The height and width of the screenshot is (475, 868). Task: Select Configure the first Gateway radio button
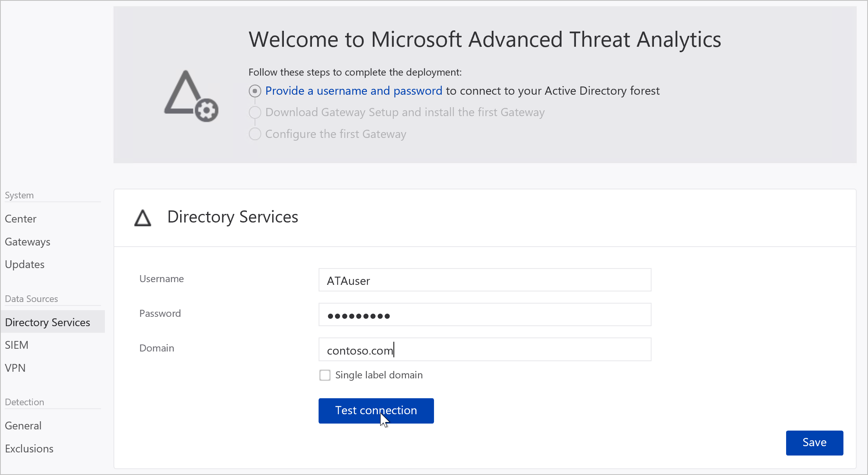255,134
